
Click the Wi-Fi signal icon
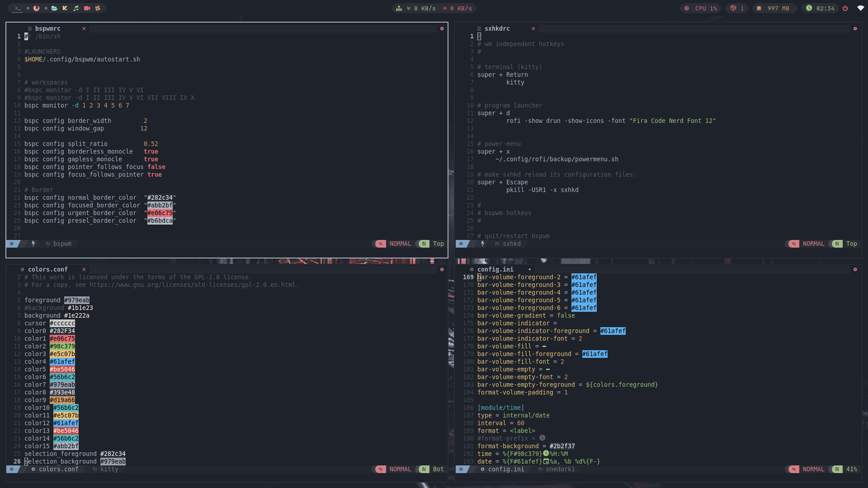(x=860, y=8)
